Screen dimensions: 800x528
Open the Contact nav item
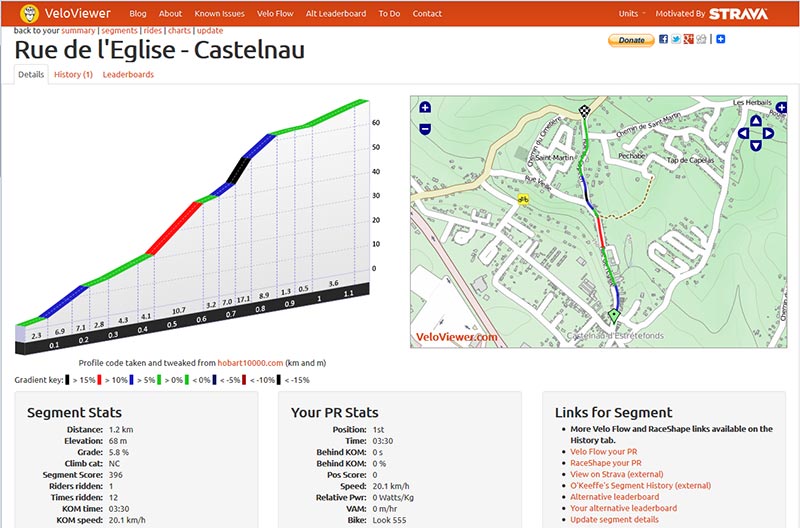(x=427, y=14)
